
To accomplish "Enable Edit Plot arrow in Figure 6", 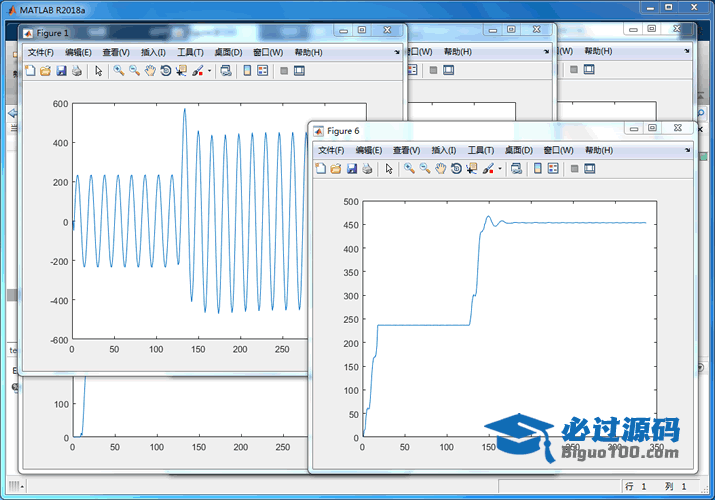I will pos(389,169).
